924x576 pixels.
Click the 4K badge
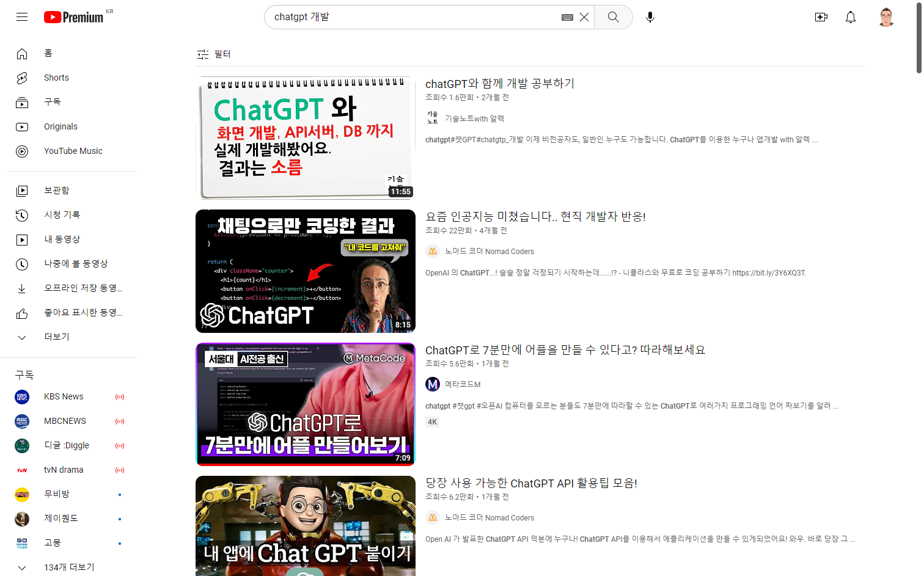[433, 422]
